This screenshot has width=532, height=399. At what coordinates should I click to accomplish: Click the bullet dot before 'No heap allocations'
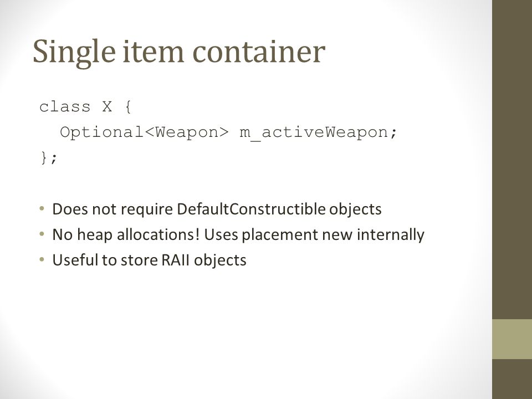(x=42, y=234)
